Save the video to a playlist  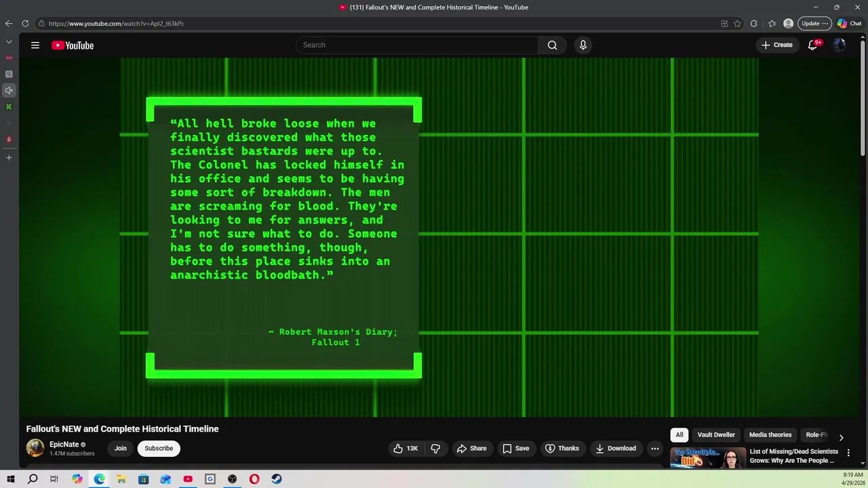pyautogui.click(x=515, y=448)
